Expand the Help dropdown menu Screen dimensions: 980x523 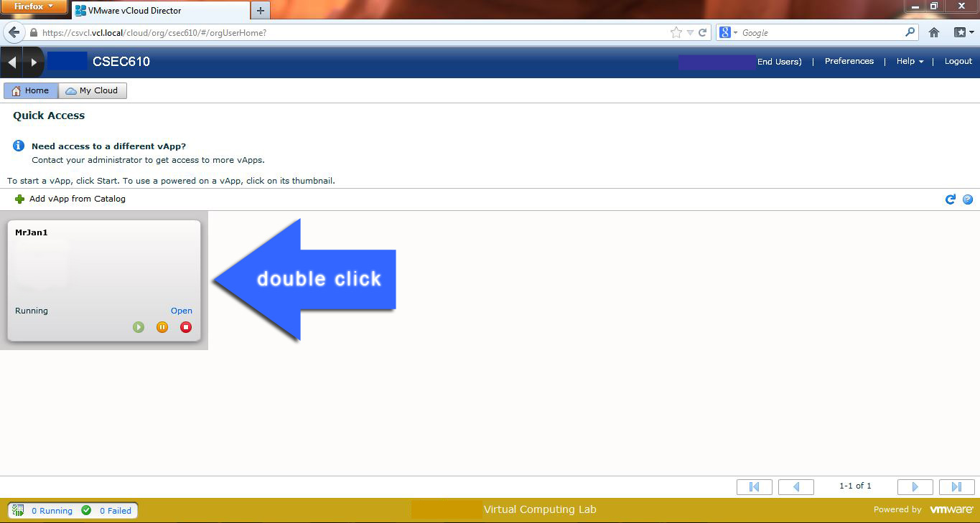pos(910,61)
